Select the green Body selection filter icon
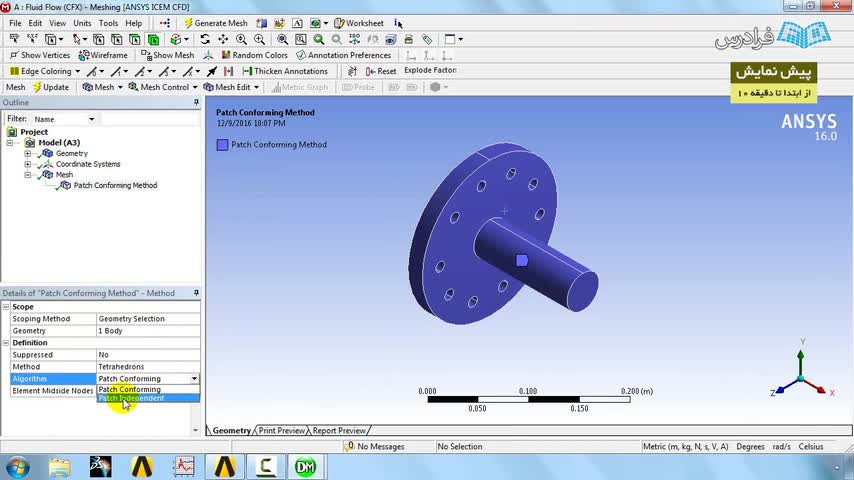This screenshot has width=854, height=480. pos(154,39)
